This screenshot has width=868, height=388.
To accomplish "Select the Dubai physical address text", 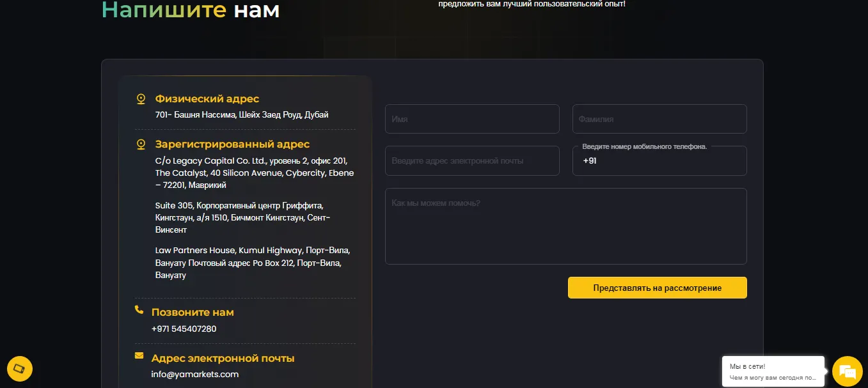I will (242, 115).
